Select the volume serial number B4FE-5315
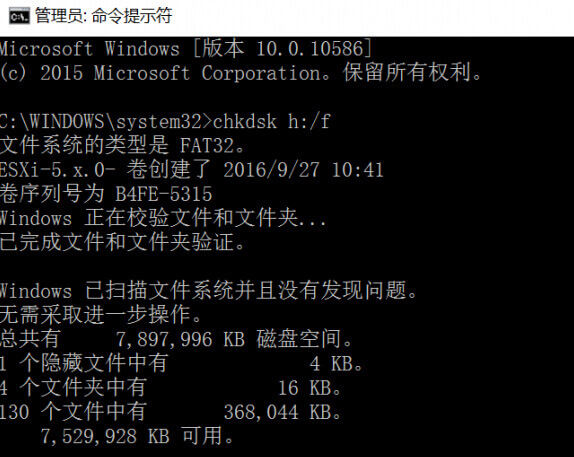Viewport: 574px width, 457px height. pos(164,194)
